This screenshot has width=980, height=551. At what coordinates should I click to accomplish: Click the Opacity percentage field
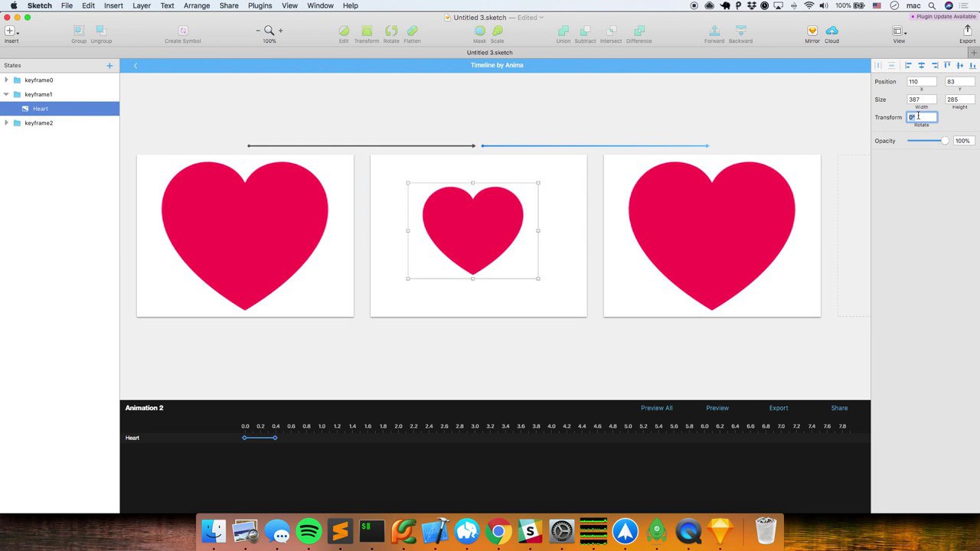tap(963, 141)
